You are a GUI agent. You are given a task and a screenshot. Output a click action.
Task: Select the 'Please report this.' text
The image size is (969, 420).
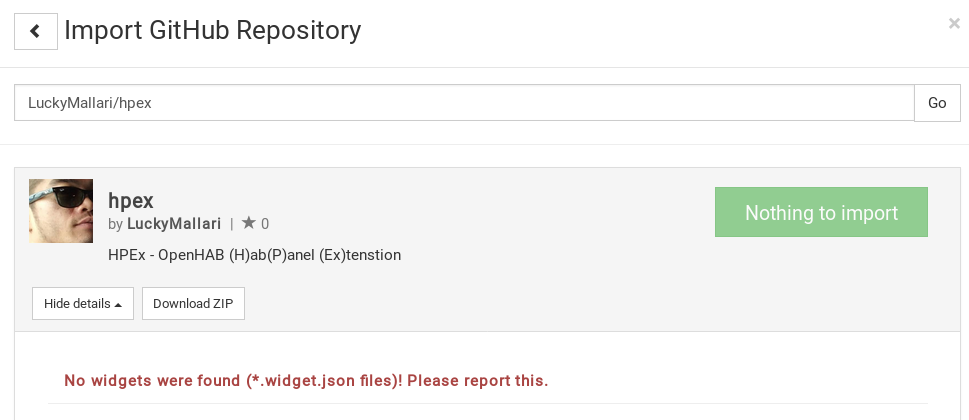[x=478, y=380]
